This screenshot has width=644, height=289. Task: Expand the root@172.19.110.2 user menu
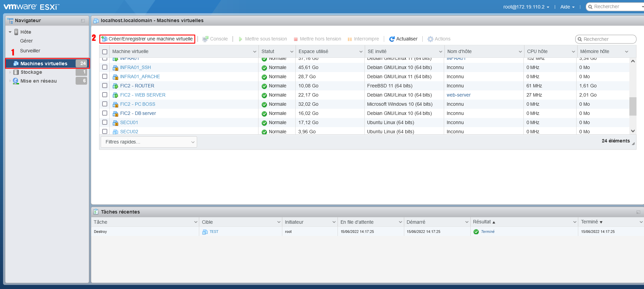tap(526, 7)
